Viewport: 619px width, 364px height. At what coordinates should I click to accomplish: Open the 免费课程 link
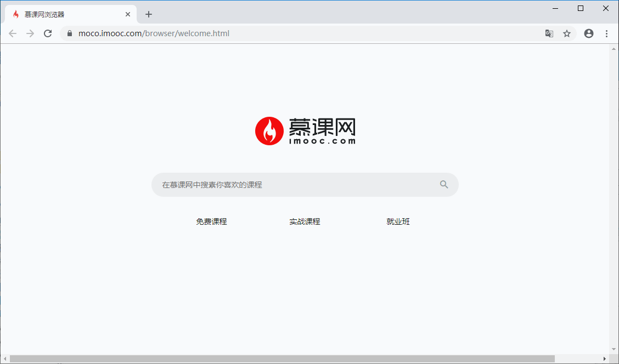pyautogui.click(x=212, y=221)
